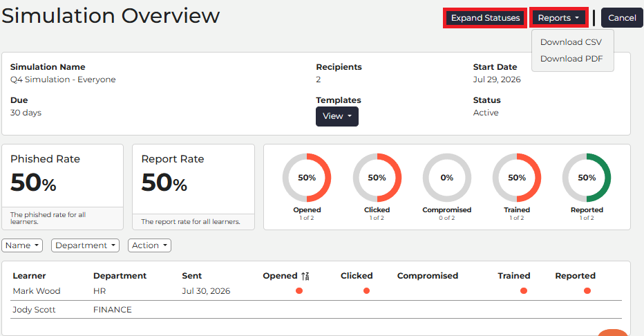The height and width of the screenshot is (336, 644).
Task: Open the Department filter dropdown
Action: (x=85, y=245)
